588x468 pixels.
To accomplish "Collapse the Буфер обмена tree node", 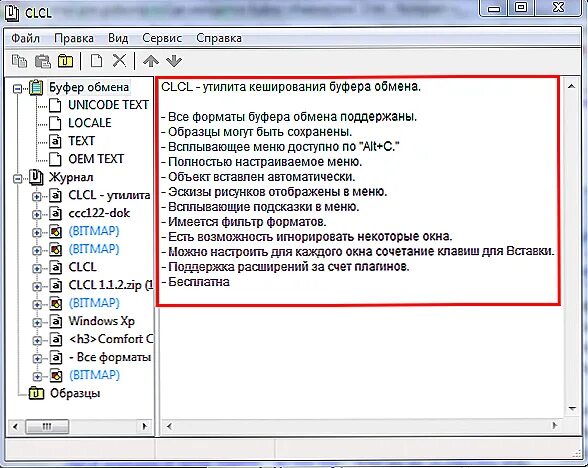I will pyautogui.click(x=17, y=88).
